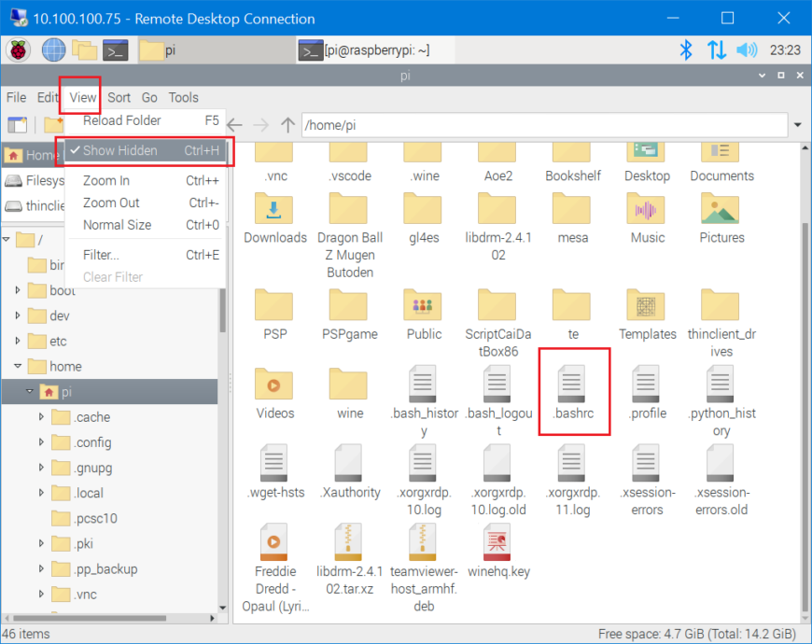Open the Tools menu
The image size is (812, 644).
pyautogui.click(x=183, y=97)
